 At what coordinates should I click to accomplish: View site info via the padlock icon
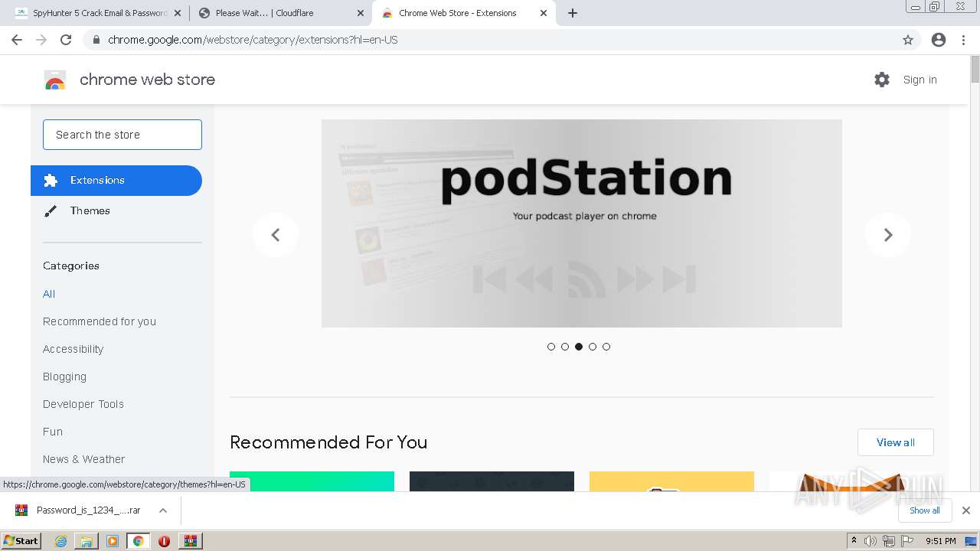pyautogui.click(x=96, y=40)
